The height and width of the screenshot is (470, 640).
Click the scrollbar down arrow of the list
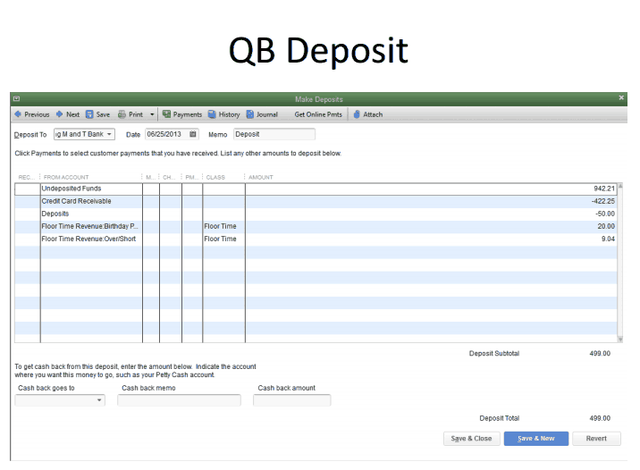(620, 339)
